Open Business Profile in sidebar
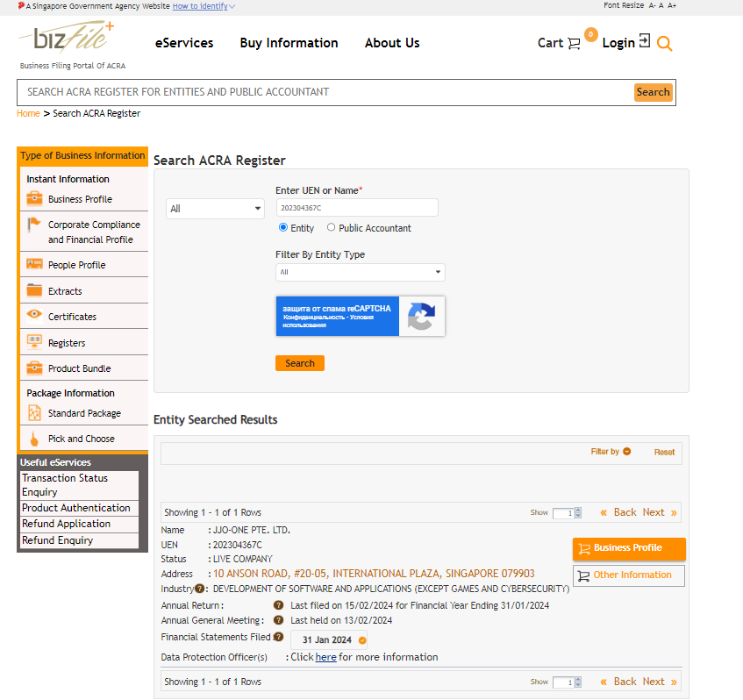 tap(80, 199)
